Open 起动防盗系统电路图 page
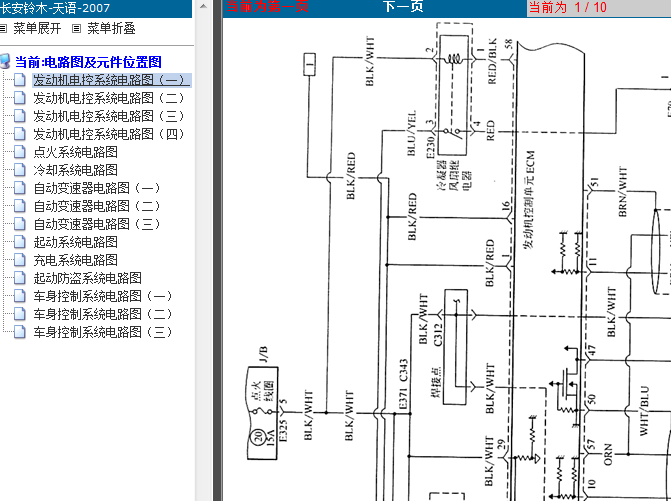This screenshot has width=671, height=501. tap(87, 278)
